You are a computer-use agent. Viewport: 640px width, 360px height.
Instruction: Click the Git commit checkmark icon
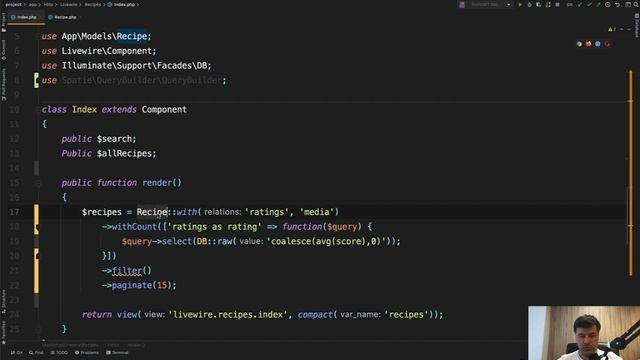589,5
